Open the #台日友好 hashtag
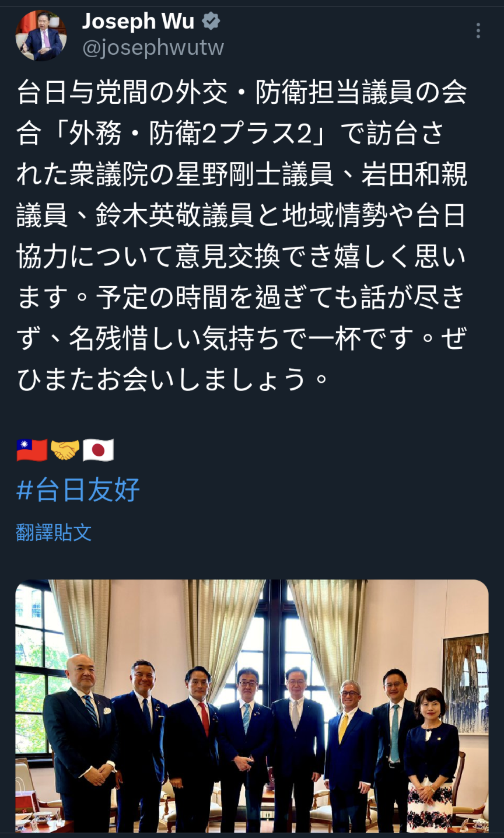Screen dimensions: 504x838 78,490
